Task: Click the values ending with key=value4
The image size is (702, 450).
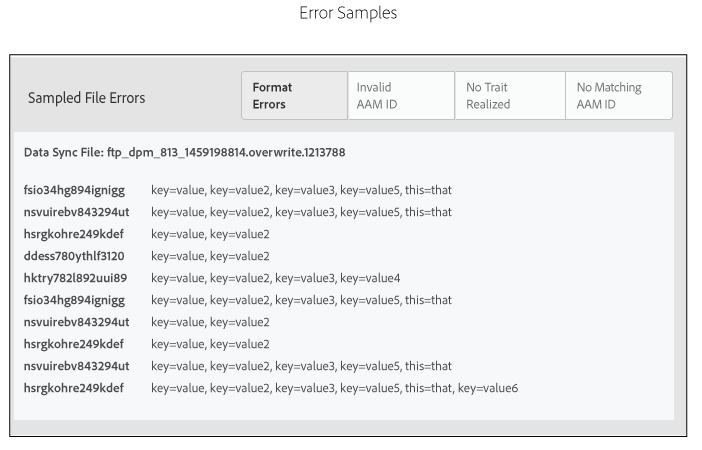Action: tap(275, 278)
